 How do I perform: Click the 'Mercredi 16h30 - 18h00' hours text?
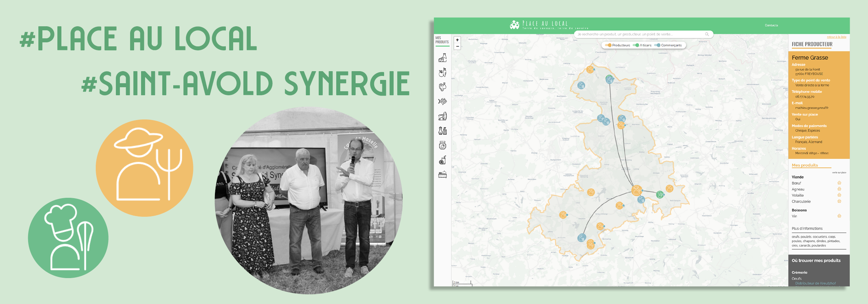click(x=812, y=153)
